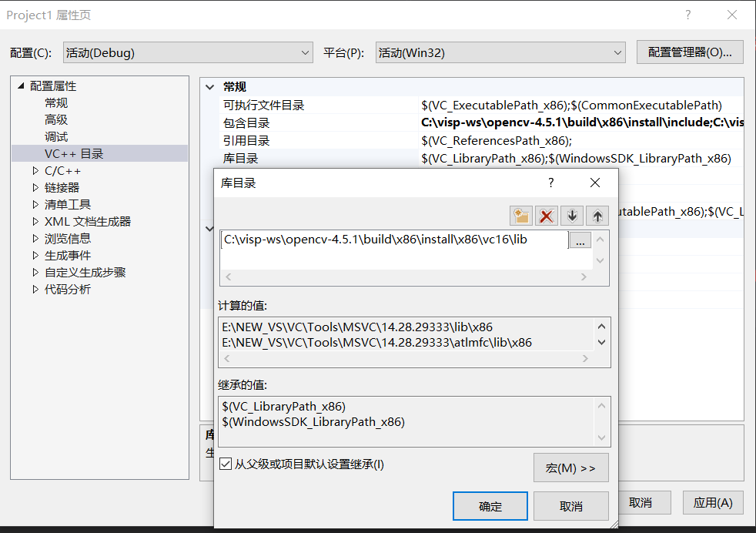Click the $(VC_ReferencesPath_x86); value
The width and height of the screenshot is (756, 533).
497,141
